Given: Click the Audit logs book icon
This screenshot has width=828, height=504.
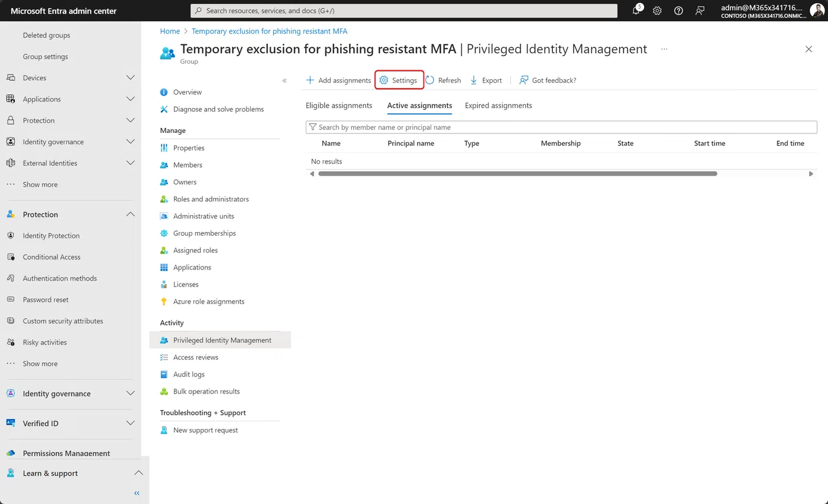Looking at the screenshot, I should (164, 375).
